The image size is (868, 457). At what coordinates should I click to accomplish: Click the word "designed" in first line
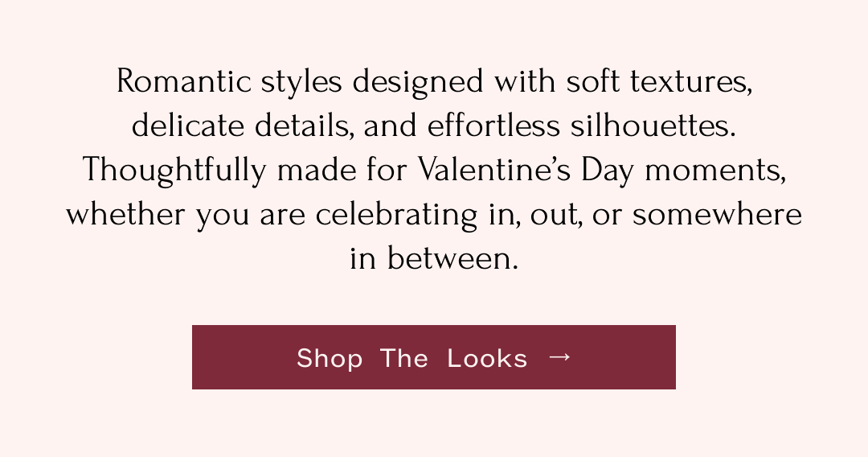pyautogui.click(x=418, y=83)
